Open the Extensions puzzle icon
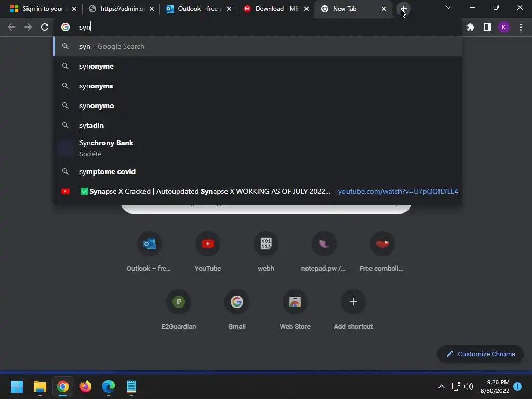The width and height of the screenshot is (532, 399). coord(470,27)
